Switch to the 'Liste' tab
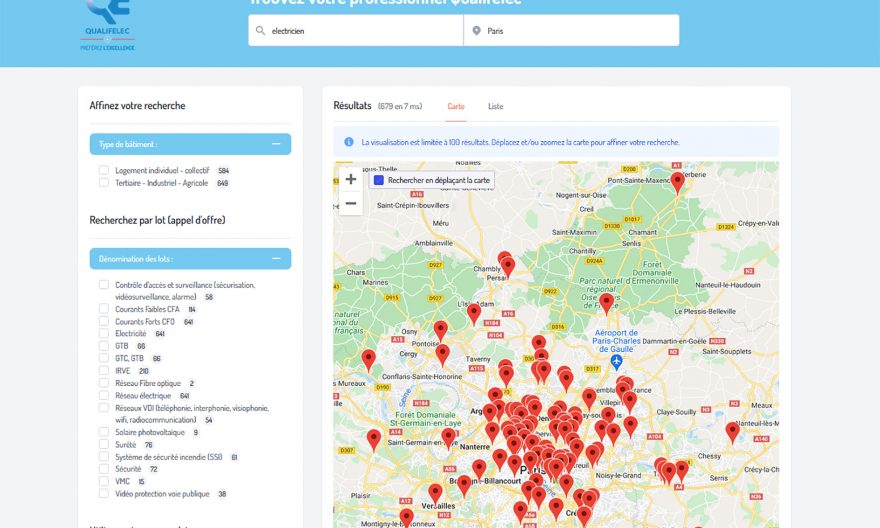 (x=495, y=106)
